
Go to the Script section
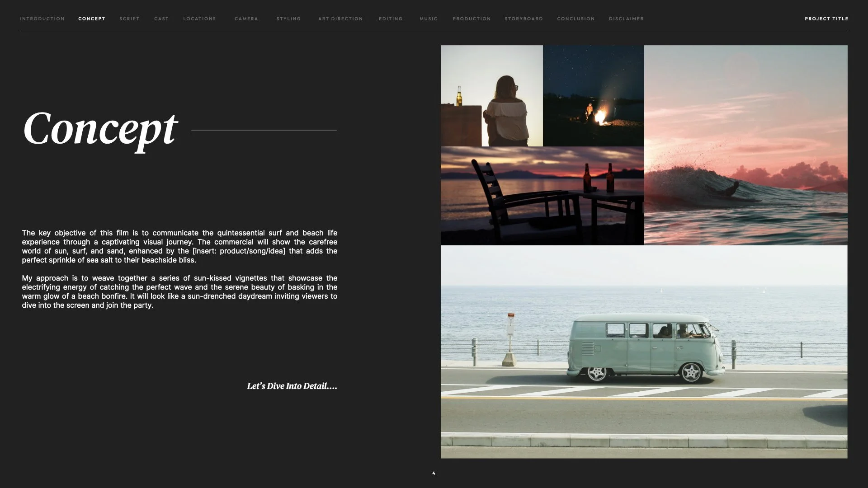click(129, 19)
